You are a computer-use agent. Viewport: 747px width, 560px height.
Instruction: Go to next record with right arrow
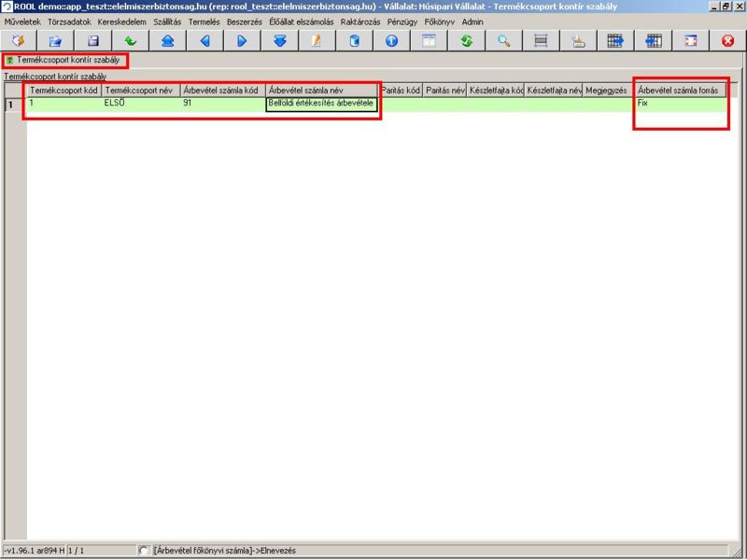tap(242, 41)
